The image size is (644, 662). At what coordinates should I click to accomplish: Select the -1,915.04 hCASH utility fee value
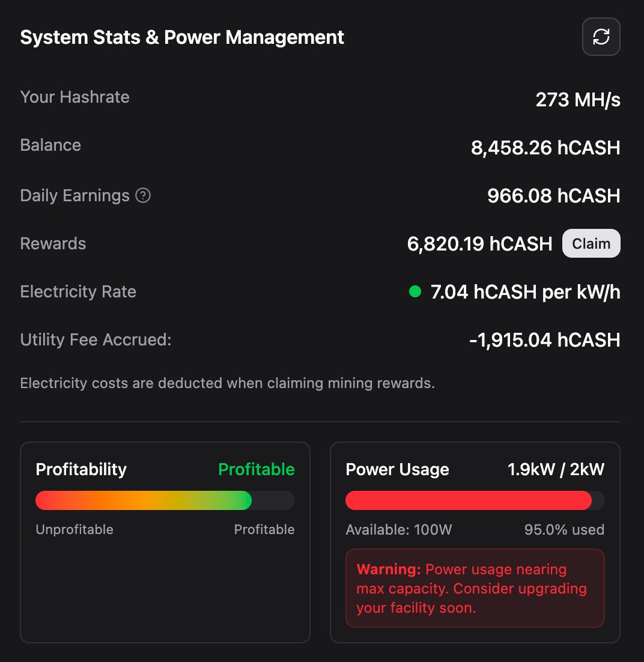(545, 340)
